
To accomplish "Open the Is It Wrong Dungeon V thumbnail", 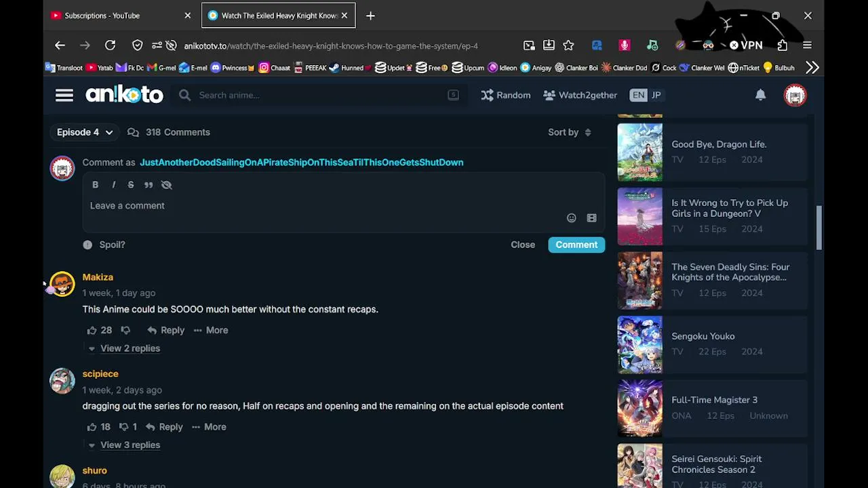I will [x=639, y=217].
